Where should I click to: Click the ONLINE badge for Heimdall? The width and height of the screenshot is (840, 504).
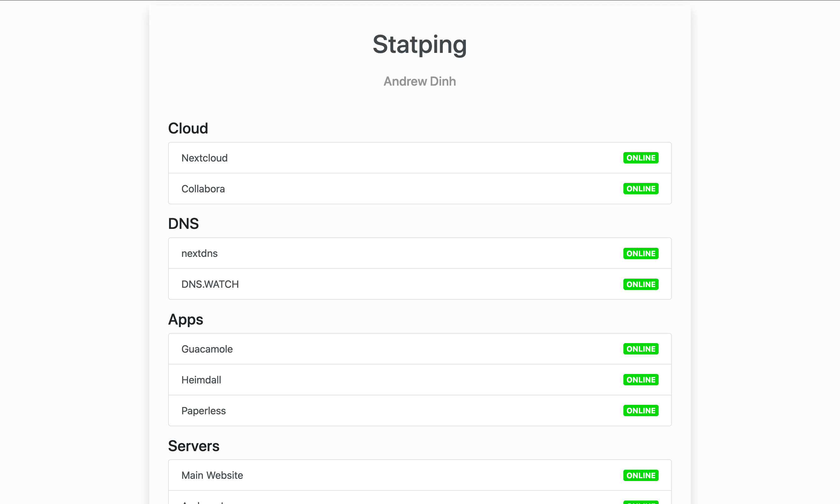pos(641,380)
